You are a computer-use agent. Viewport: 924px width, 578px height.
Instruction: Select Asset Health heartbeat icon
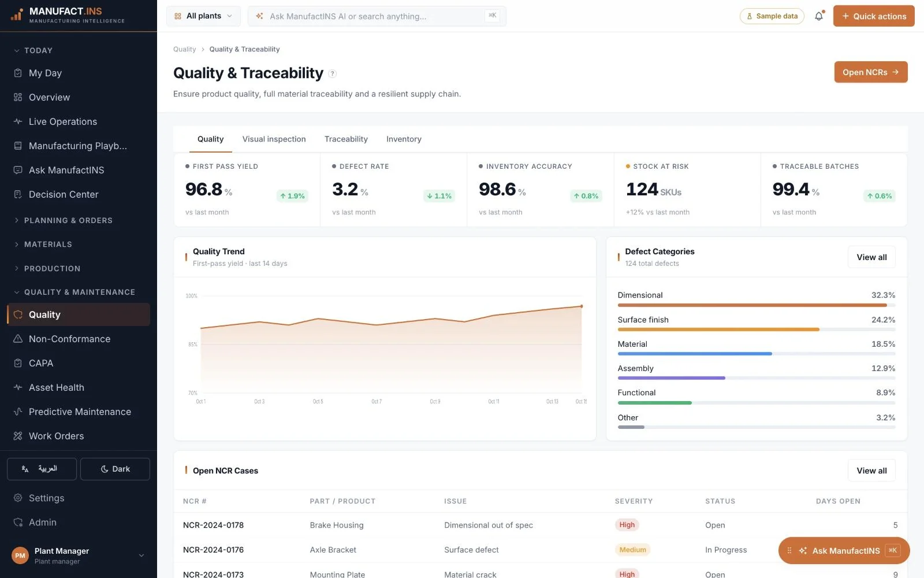point(18,387)
